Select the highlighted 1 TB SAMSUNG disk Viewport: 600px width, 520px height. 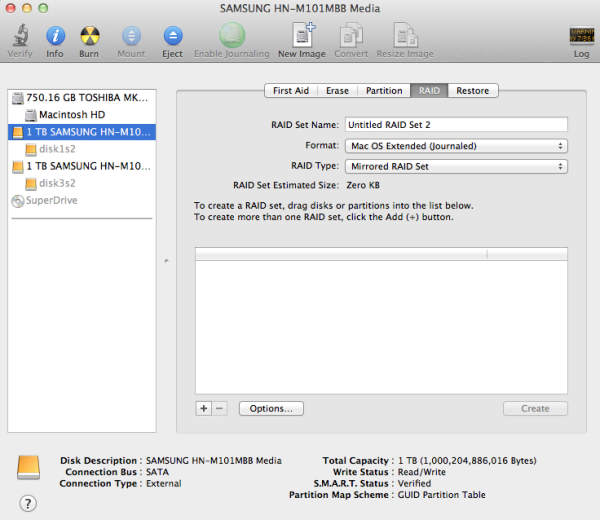[x=82, y=132]
